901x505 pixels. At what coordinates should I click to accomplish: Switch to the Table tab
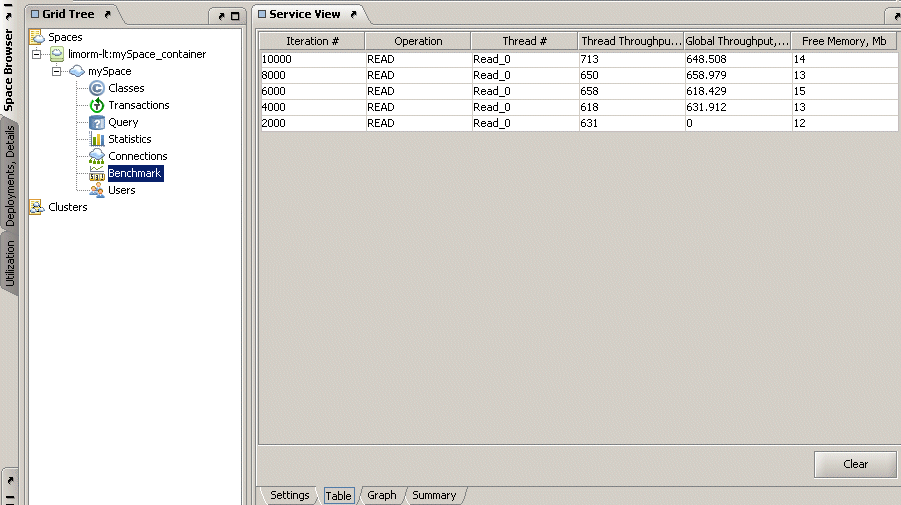(338, 496)
